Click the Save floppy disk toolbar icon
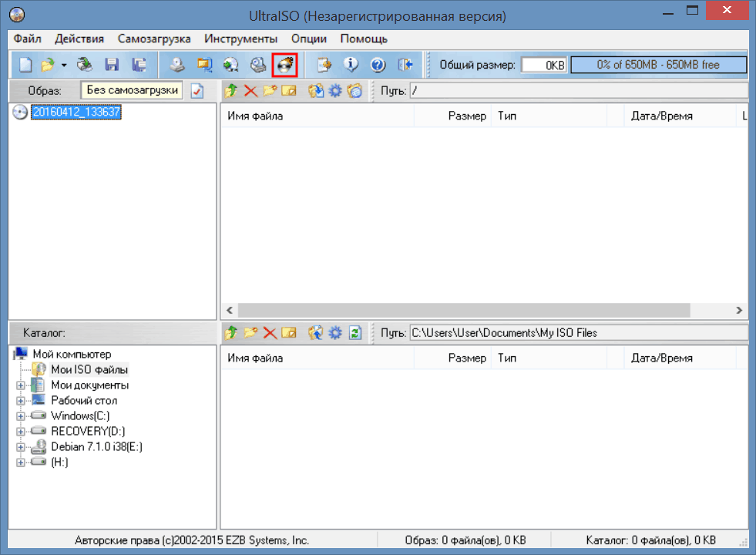Image resolution: width=756 pixels, height=555 pixels. tap(112, 65)
